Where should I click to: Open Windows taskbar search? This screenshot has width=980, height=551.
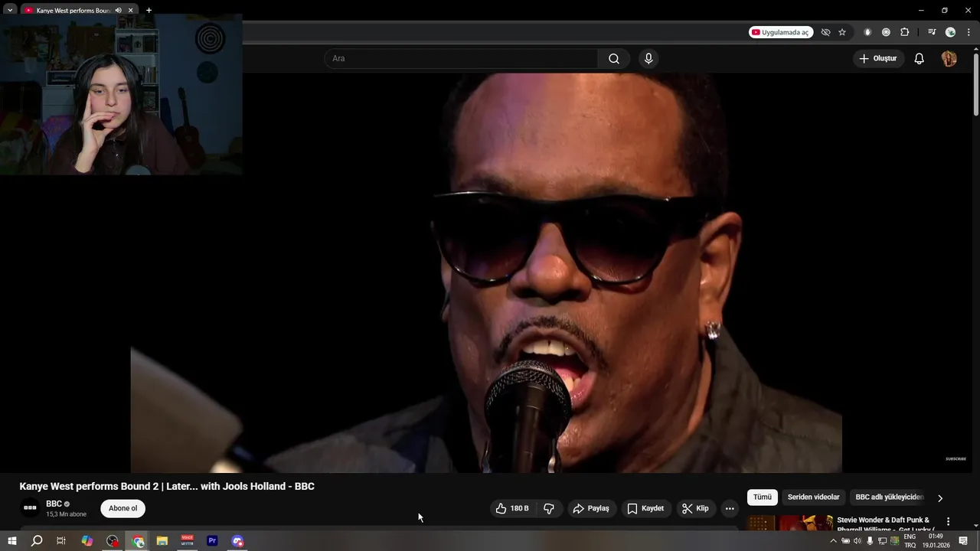pyautogui.click(x=37, y=541)
